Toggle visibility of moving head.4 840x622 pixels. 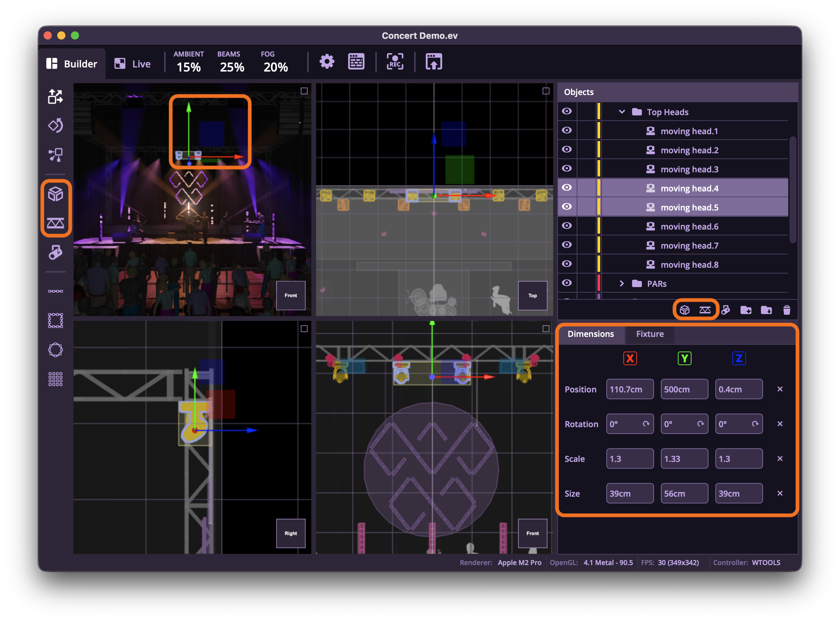pyautogui.click(x=567, y=187)
